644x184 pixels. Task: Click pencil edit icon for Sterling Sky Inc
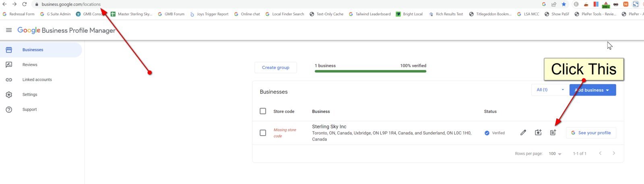point(523,133)
